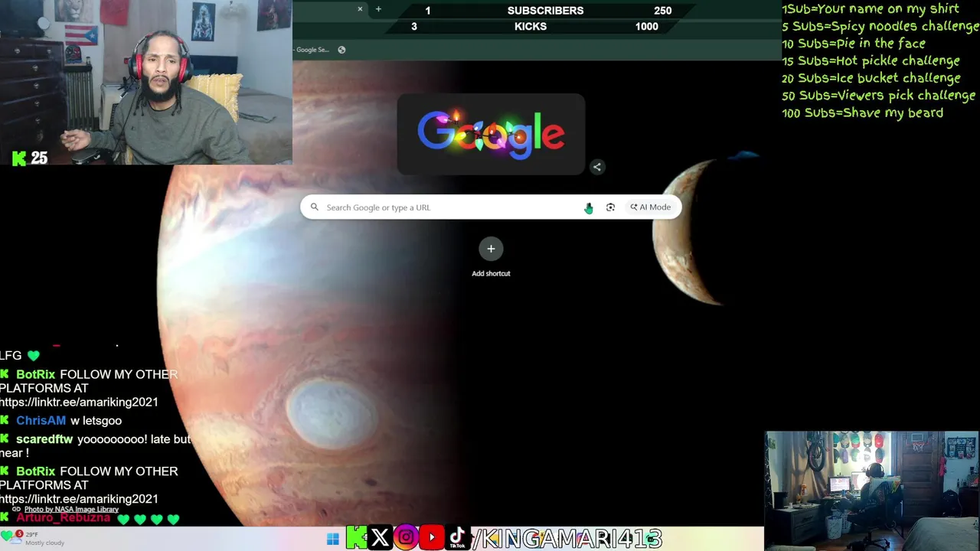Share the Google doodle

point(597,167)
